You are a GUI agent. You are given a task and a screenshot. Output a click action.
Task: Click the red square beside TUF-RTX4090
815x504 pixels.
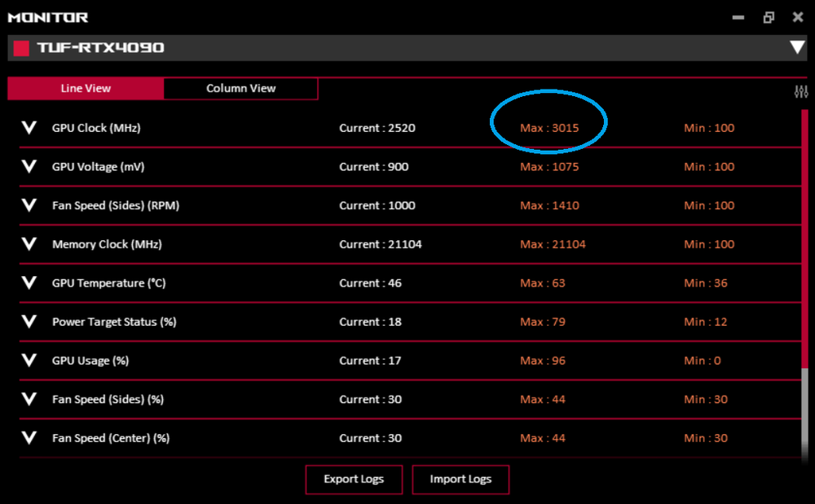(x=22, y=48)
